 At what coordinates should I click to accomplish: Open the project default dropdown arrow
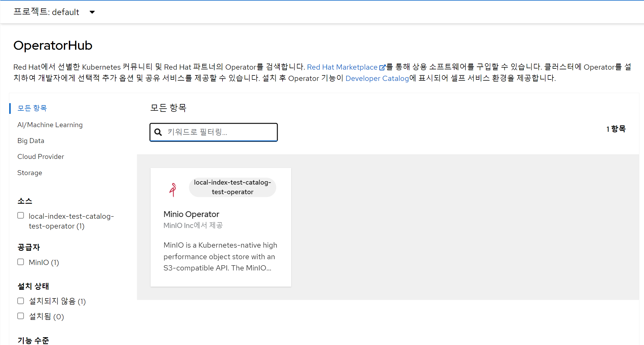click(92, 12)
